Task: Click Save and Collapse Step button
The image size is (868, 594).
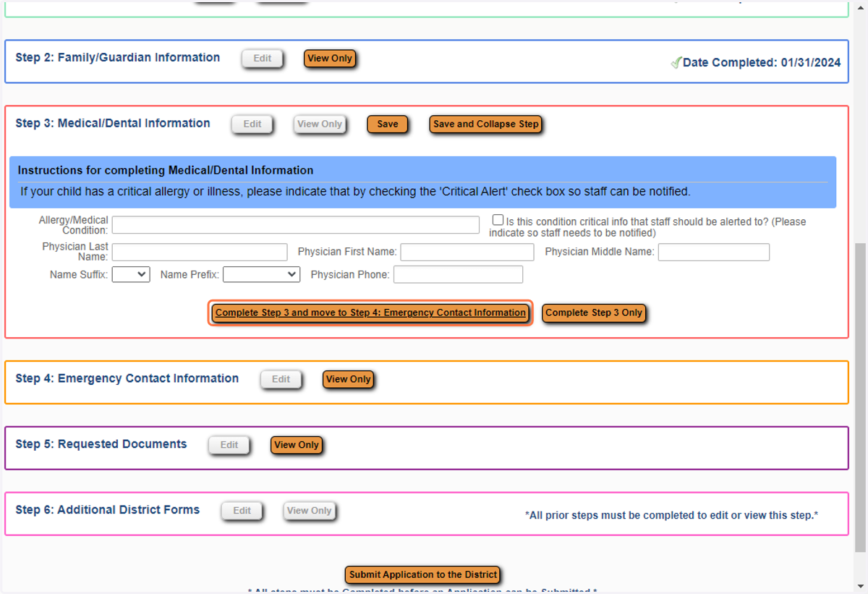Action: 486,124
